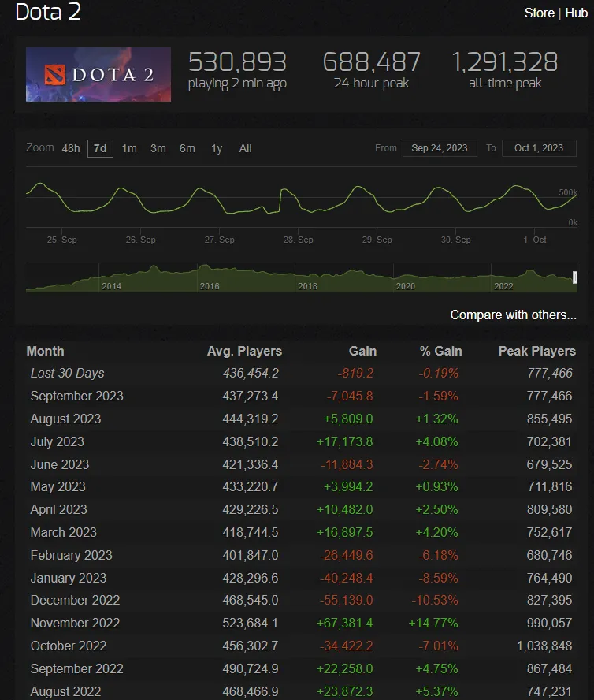Click the 530,893 playing count
The width and height of the screenshot is (594, 700).
pos(237,62)
